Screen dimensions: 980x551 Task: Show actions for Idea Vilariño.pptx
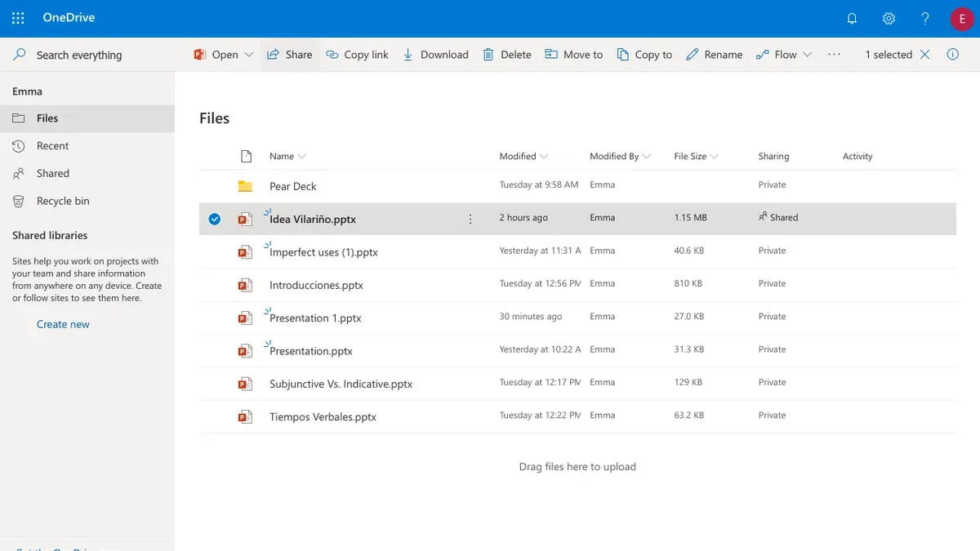pyautogui.click(x=470, y=219)
